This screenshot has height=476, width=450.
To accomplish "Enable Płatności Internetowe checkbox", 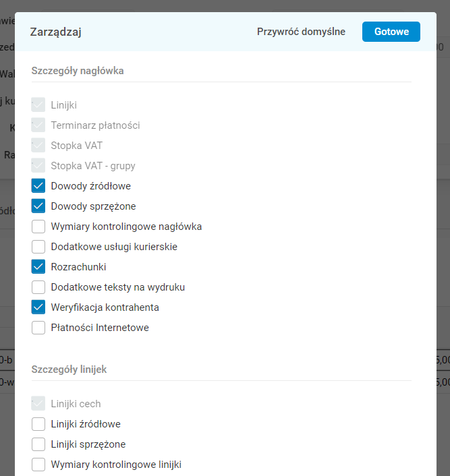I will (38, 328).
